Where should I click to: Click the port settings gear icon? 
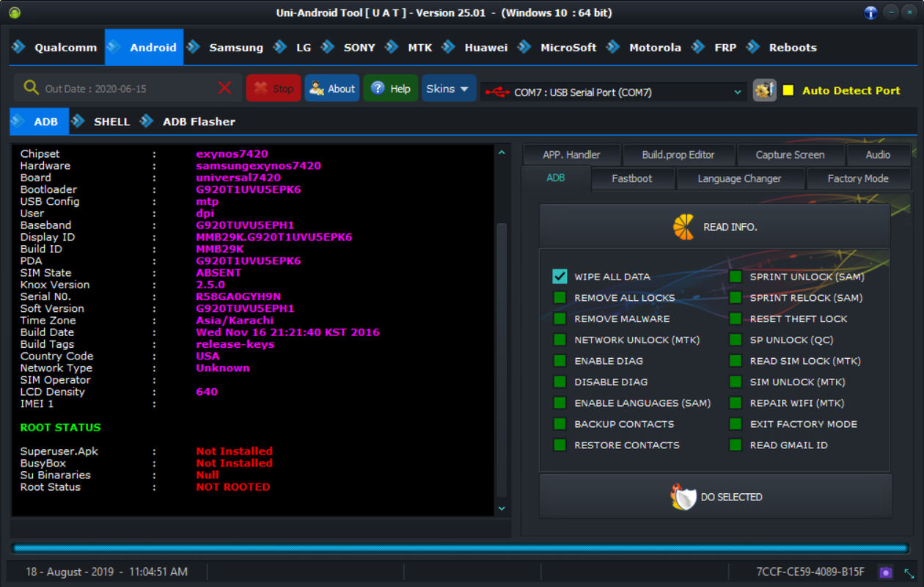764,90
